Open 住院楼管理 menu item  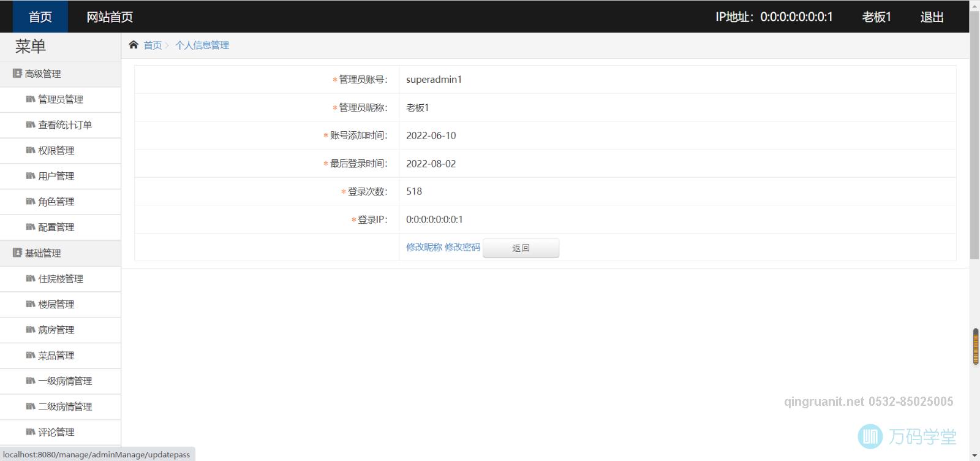point(60,279)
